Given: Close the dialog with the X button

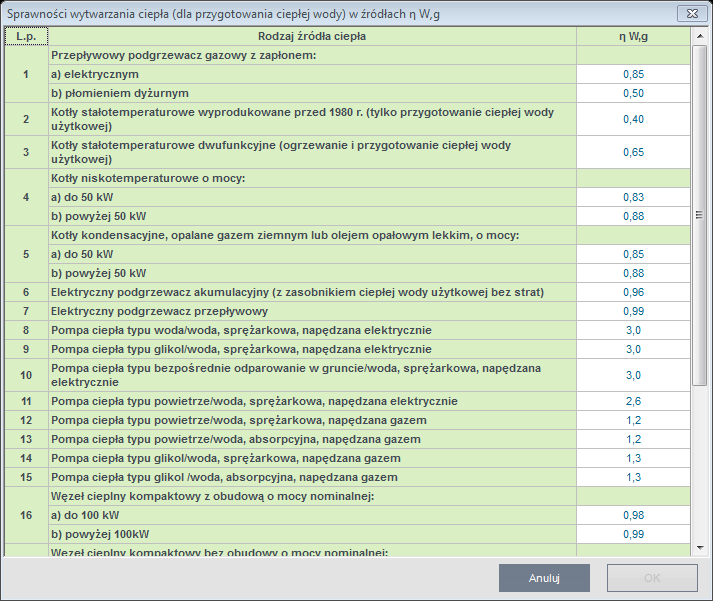Looking at the screenshot, I should (692, 14).
